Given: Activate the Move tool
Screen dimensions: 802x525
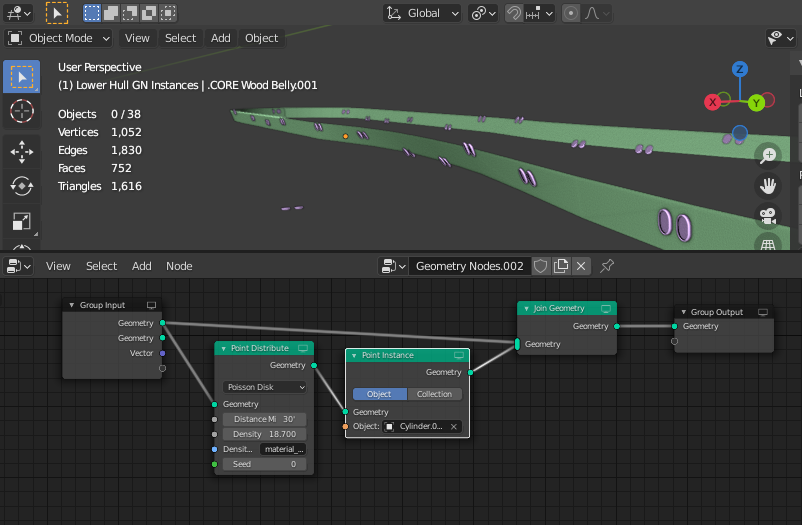Looking at the screenshot, I should click(x=21, y=152).
